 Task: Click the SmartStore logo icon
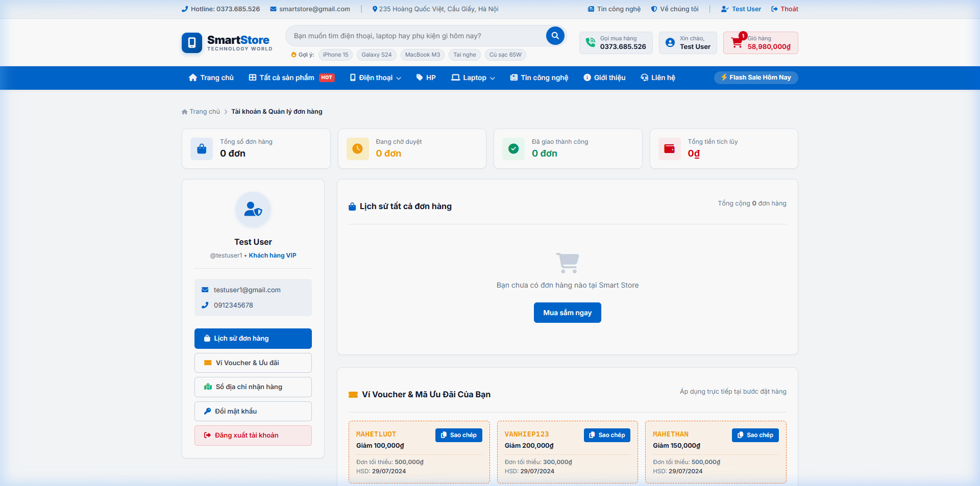coord(192,43)
